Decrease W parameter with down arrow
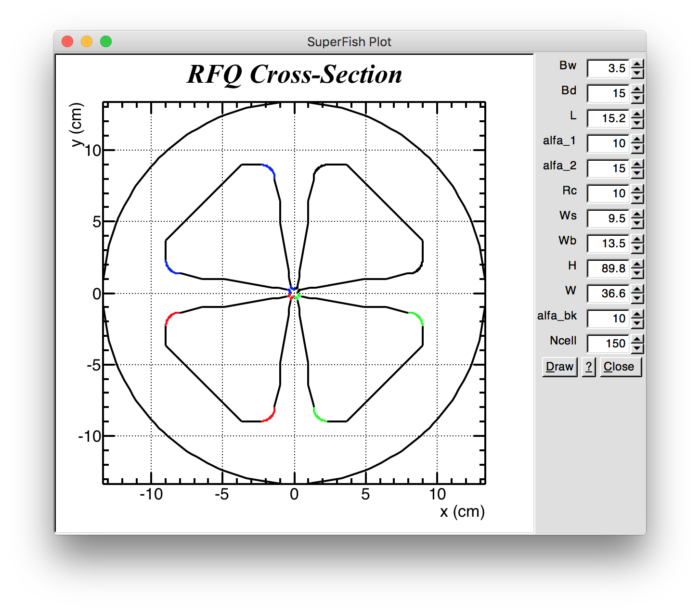 point(637,298)
